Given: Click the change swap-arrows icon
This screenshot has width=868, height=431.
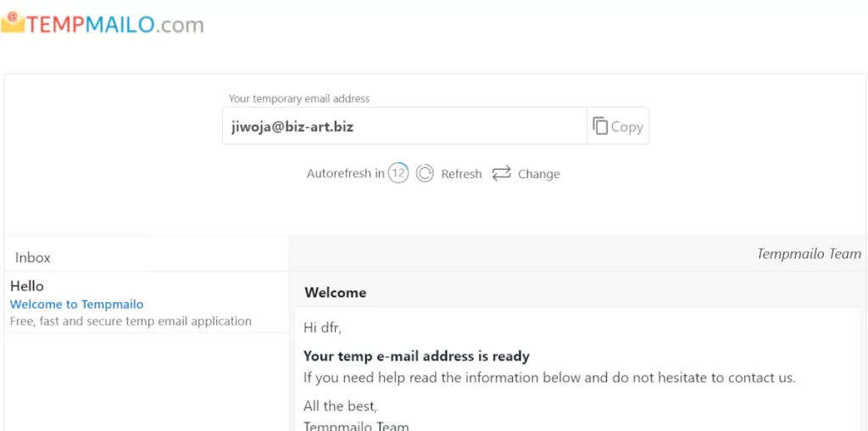Looking at the screenshot, I should click(x=501, y=173).
